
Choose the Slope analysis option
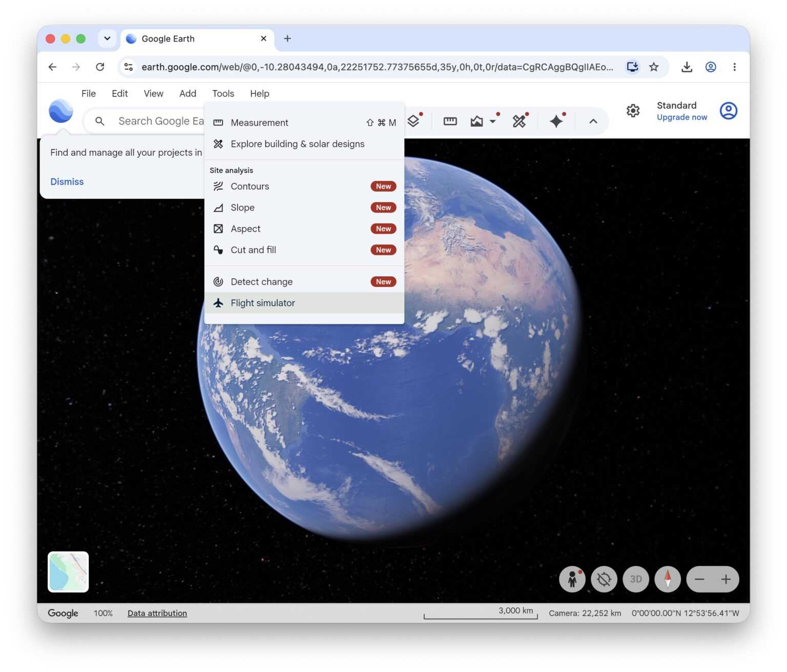(304, 208)
